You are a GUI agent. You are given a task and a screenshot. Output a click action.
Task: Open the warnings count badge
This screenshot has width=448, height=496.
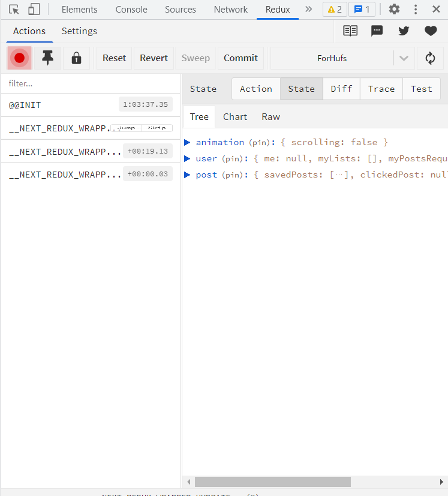point(335,10)
